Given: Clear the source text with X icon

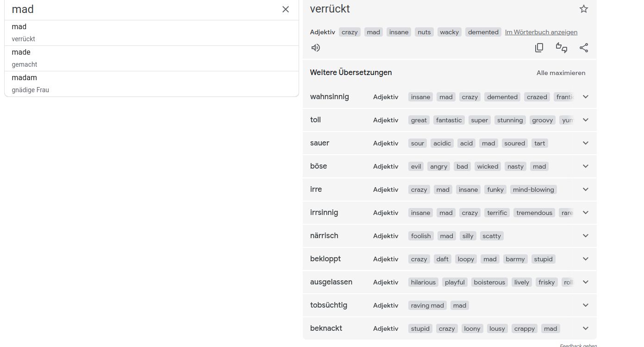Looking at the screenshot, I should tap(286, 9).
